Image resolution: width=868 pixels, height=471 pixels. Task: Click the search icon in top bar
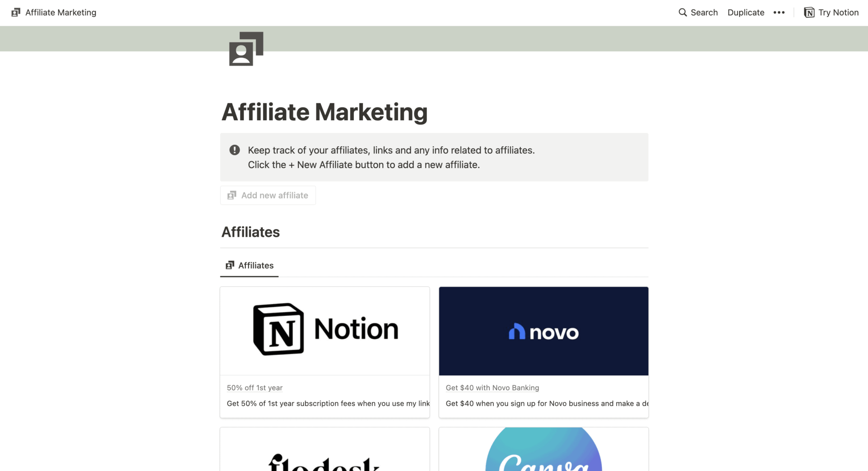(x=682, y=11)
